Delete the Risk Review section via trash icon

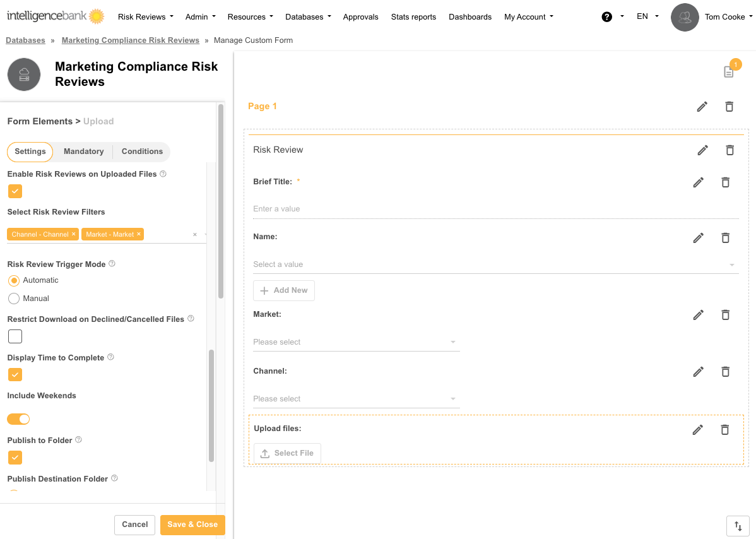click(x=729, y=150)
